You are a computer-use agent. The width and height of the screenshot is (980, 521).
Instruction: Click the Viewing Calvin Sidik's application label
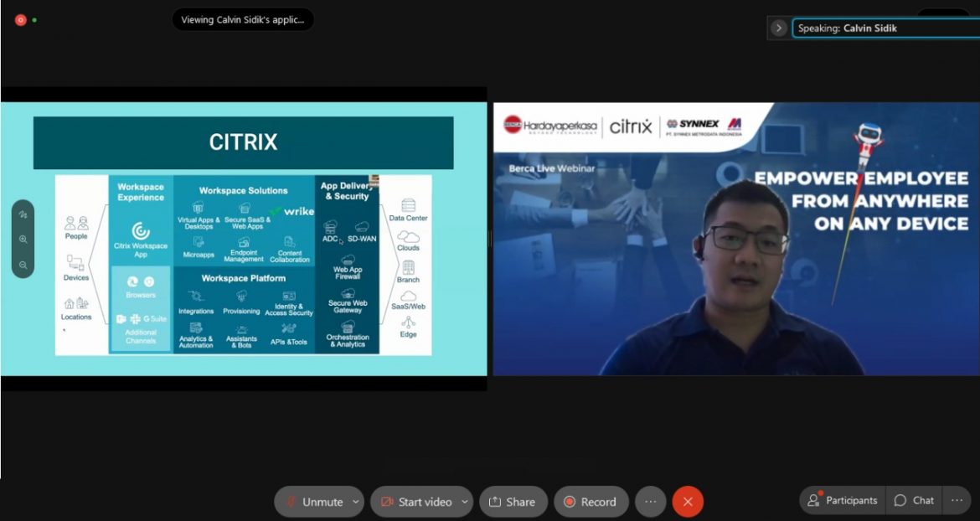[243, 19]
